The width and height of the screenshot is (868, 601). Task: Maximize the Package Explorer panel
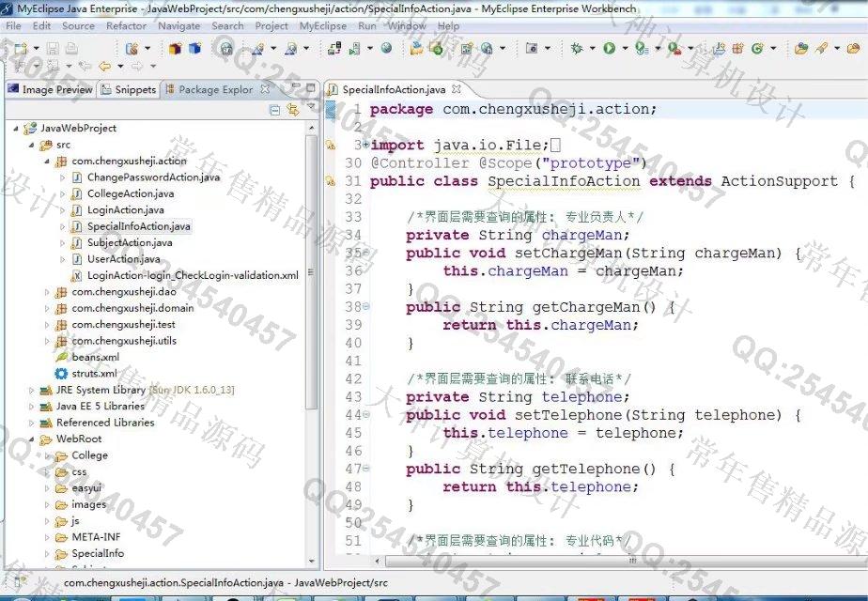[x=311, y=87]
